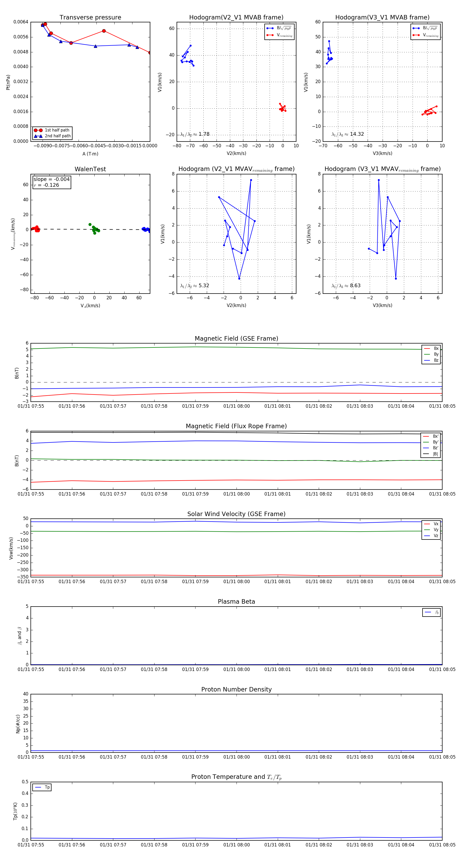Click the "Solar Wind Velocity (GSE Frame)" title
This screenshot has height=868, width=473.
coord(236,514)
